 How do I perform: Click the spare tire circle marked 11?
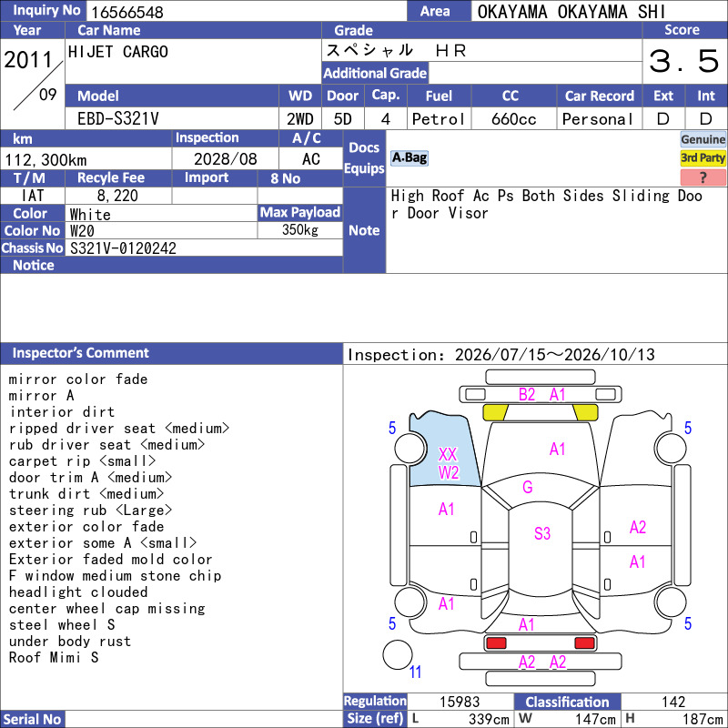pos(398,654)
